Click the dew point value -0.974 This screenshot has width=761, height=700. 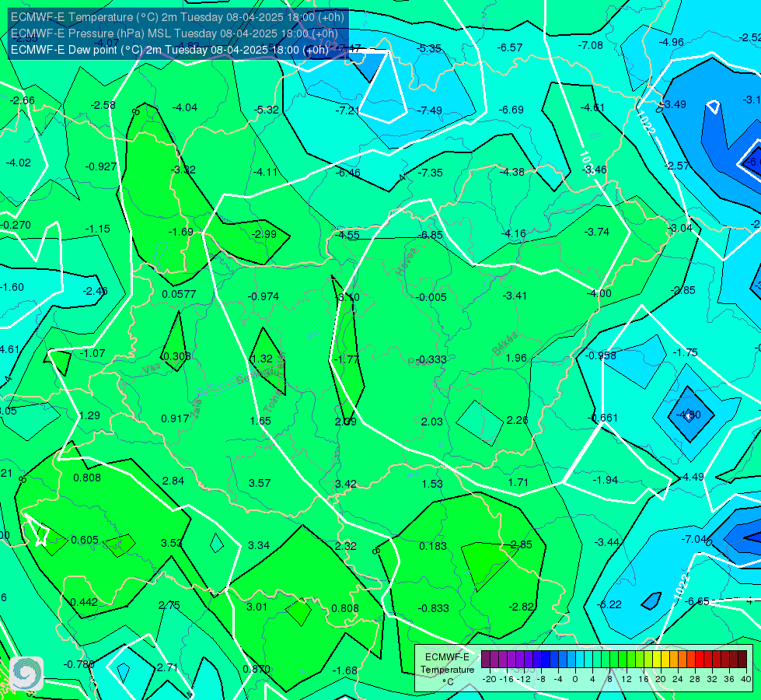point(264,296)
